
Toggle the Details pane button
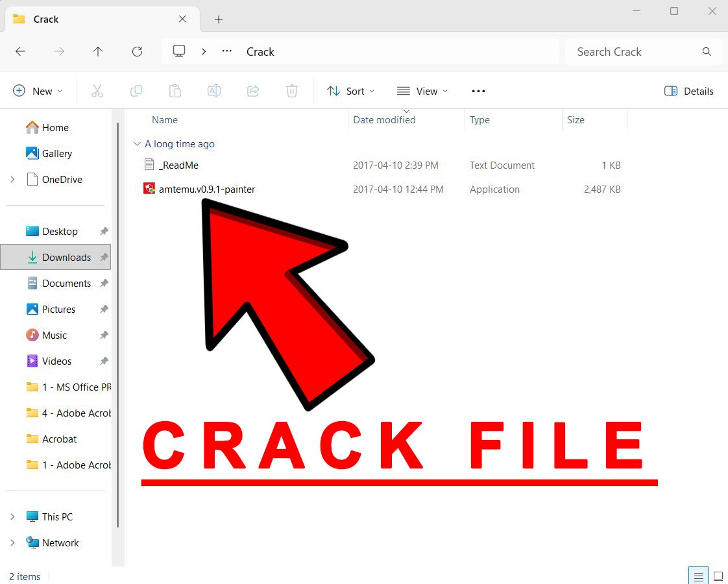(689, 91)
